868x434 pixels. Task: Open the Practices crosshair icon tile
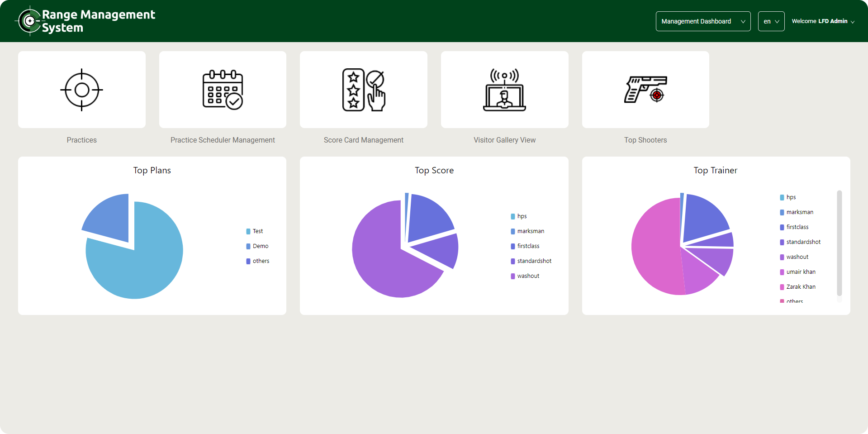[x=82, y=90]
